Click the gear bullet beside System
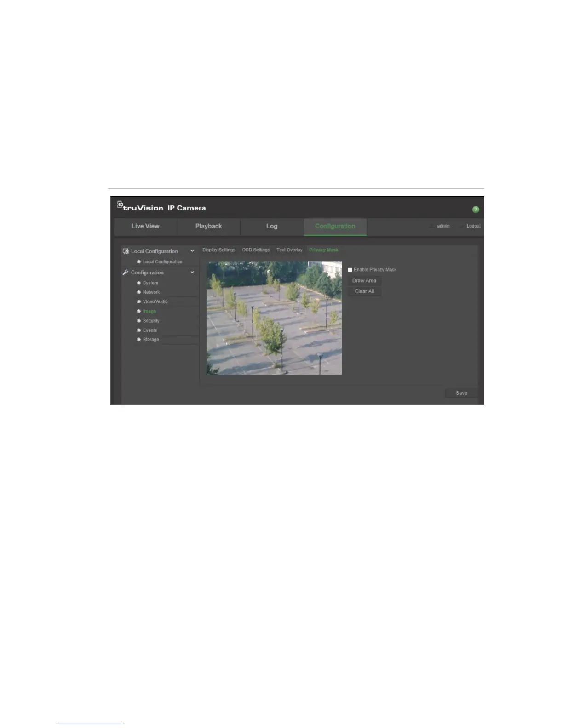This screenshot has height=728, width=563. tap(139, 283)
